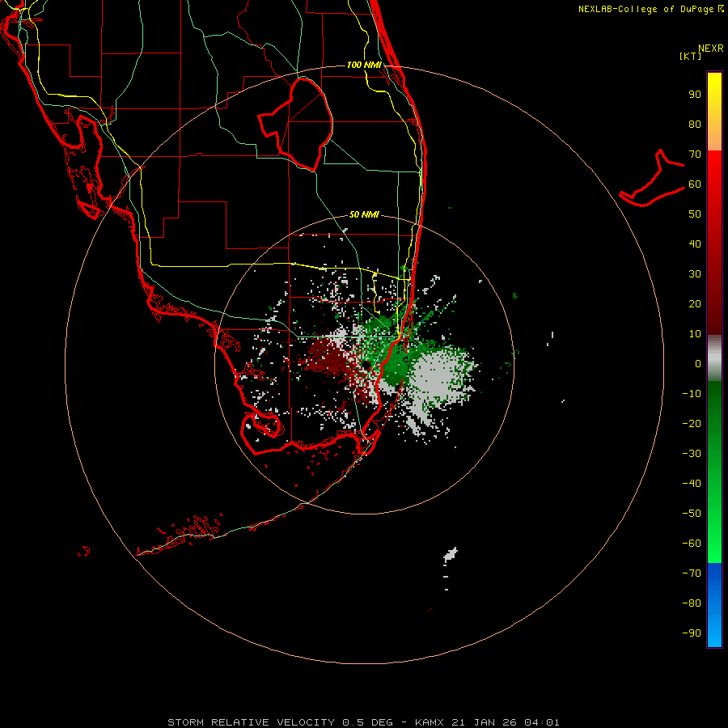Select the positive 80 knot scale label

tap(695, 125)
